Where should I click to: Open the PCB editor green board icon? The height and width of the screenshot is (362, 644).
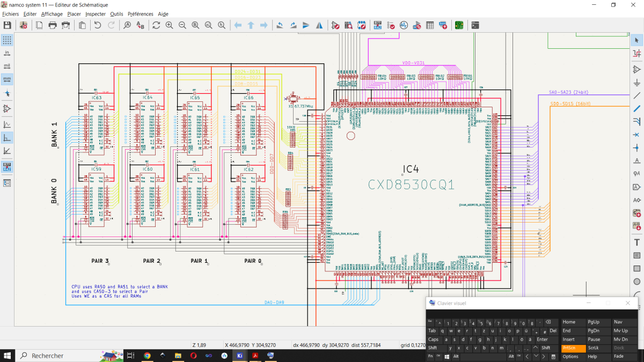tap(459, 25)
